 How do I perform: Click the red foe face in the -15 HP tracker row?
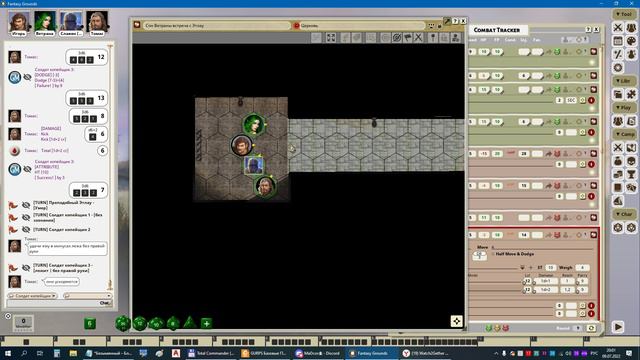click(557, 153)
